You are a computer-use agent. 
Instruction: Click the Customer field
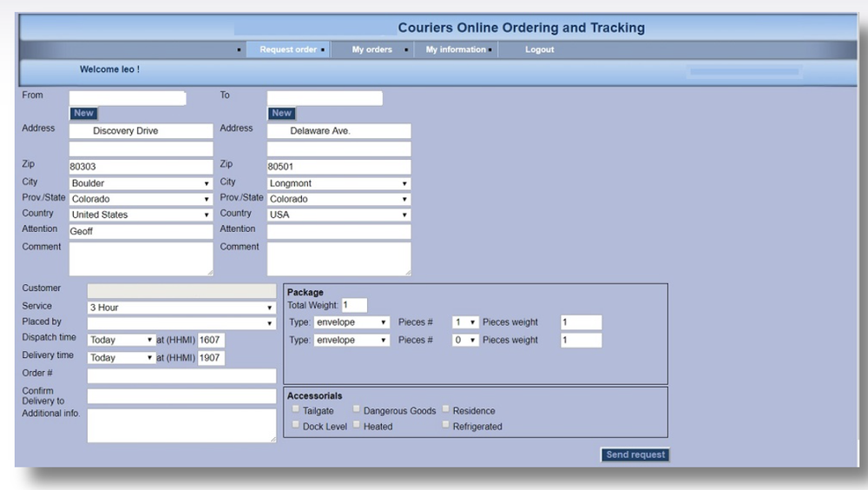click(181, 291)
